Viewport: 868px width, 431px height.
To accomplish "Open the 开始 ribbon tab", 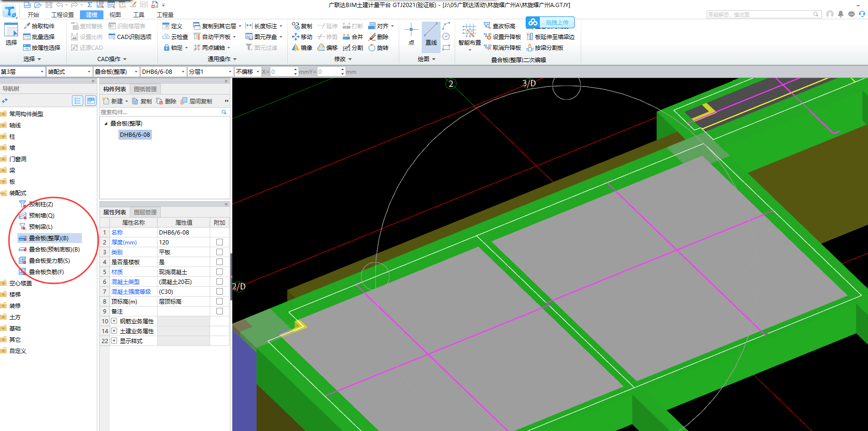I will [33, 15].
